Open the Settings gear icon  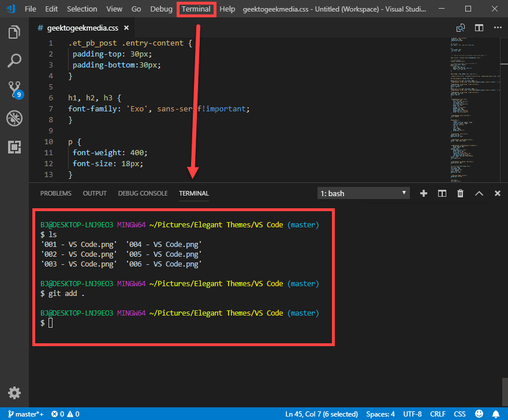[x=14, y=393]
